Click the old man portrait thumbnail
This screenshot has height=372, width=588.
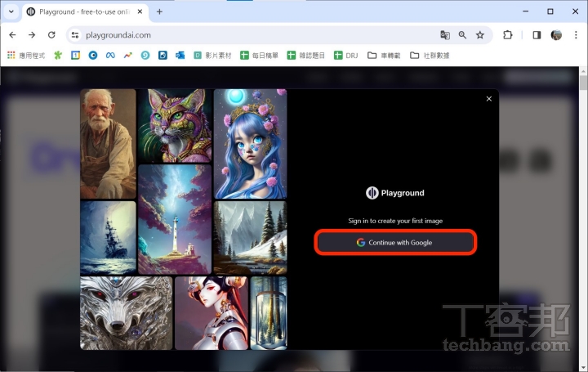point(108,144)
